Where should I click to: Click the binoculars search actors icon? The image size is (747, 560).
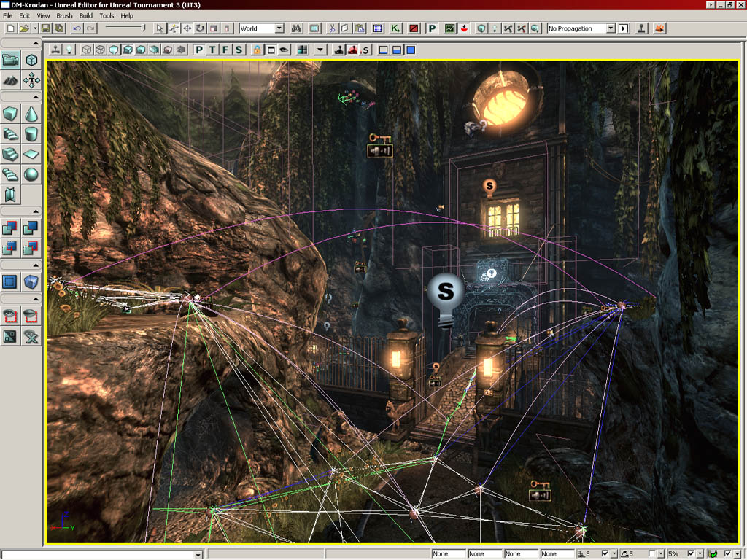(297, 28)
